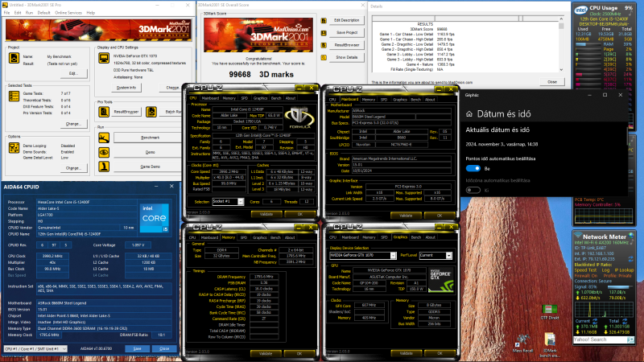Click Close in the AIDA64 CPUID window
Image resolution: width=644 pixels, height=362 pixels.
pyautogui.click(x=164, y=348)
